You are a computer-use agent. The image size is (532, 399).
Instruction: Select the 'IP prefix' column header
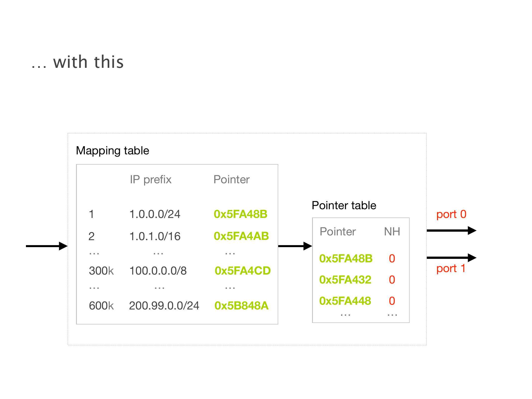151,180
